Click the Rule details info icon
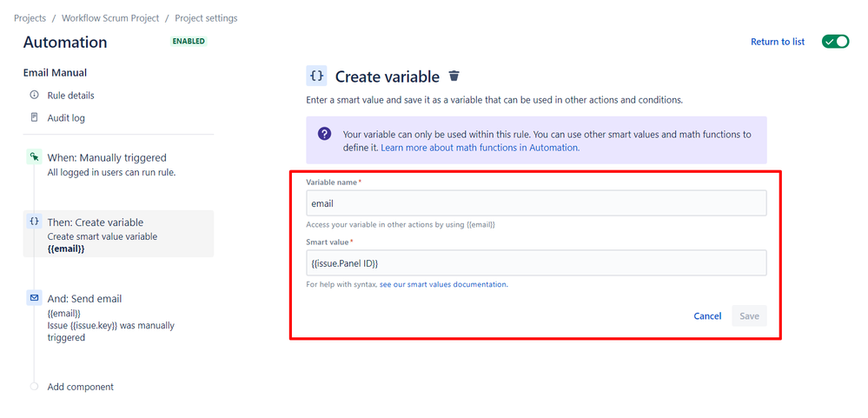 tap(35, 96)
